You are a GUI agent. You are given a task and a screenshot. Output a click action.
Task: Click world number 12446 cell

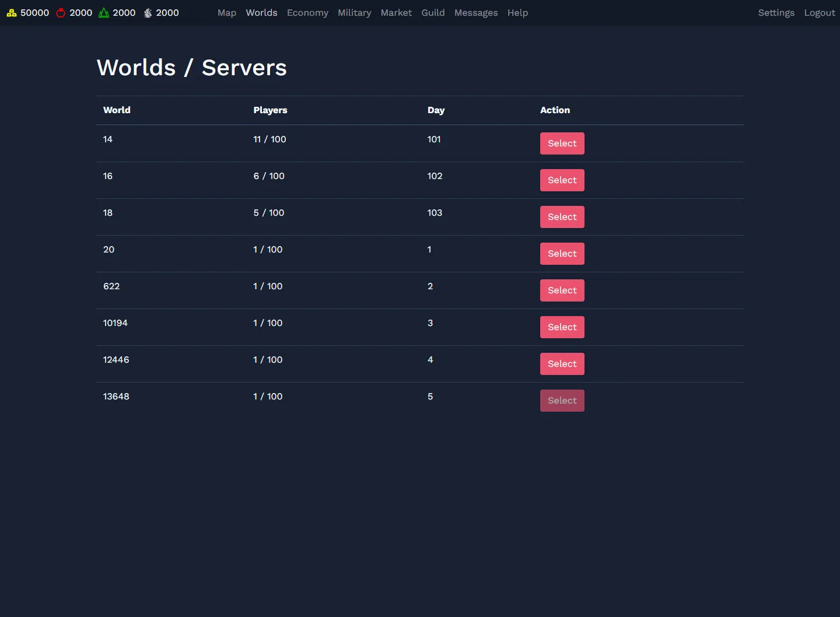click(116, 360)
